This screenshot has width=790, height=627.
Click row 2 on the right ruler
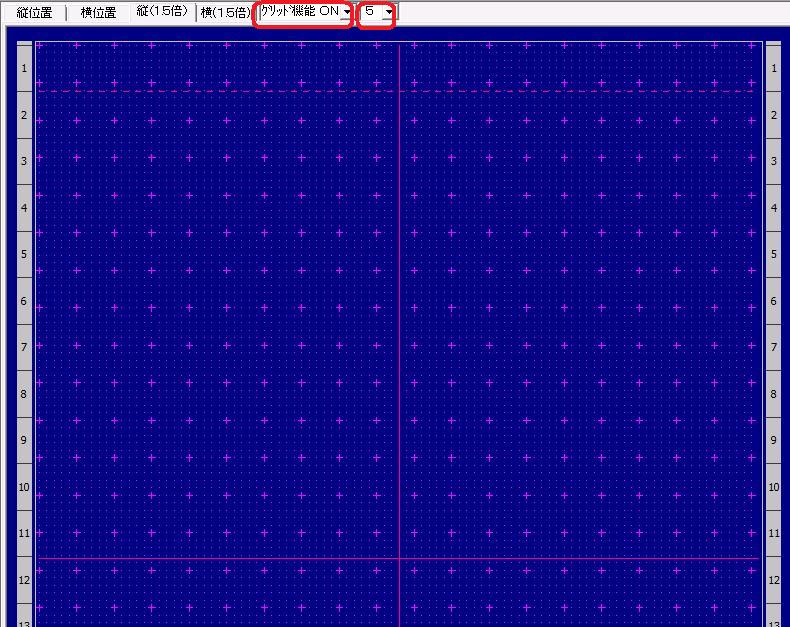tap(773, 115)
